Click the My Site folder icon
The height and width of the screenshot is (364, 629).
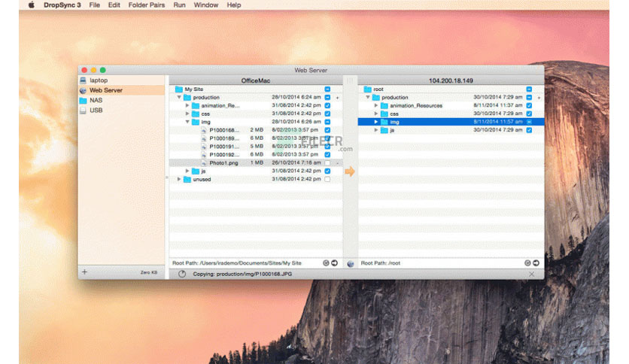(179, 89)
